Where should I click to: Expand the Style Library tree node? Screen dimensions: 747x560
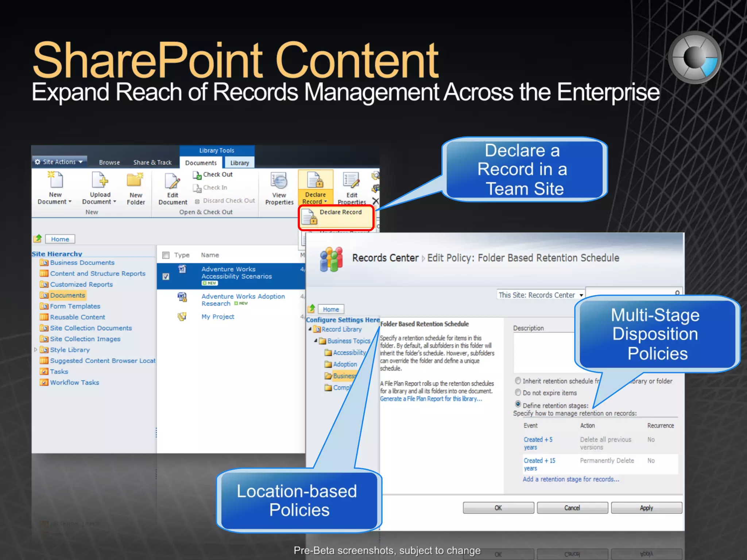click(35, 350)
